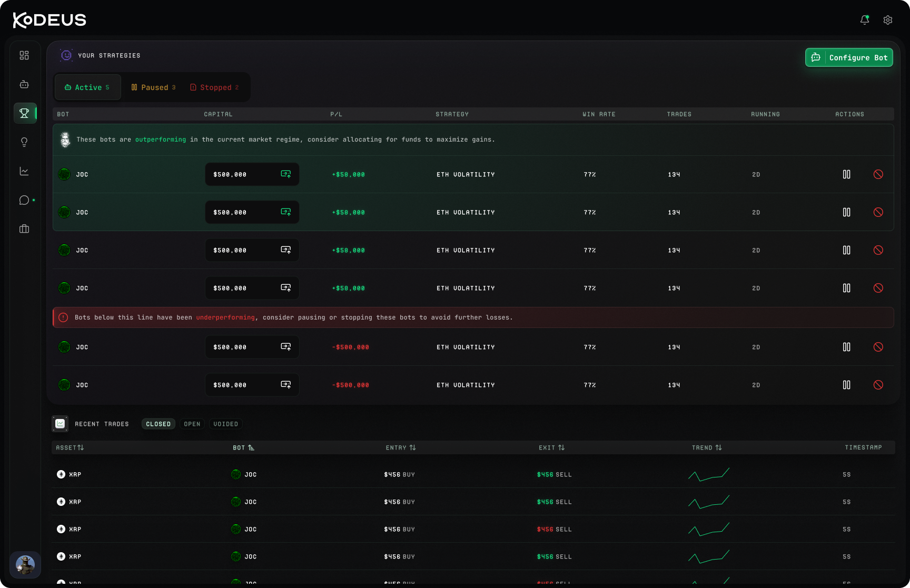Click the Capital column header
The width and height of the screenshot is (910, 588).
218,114
